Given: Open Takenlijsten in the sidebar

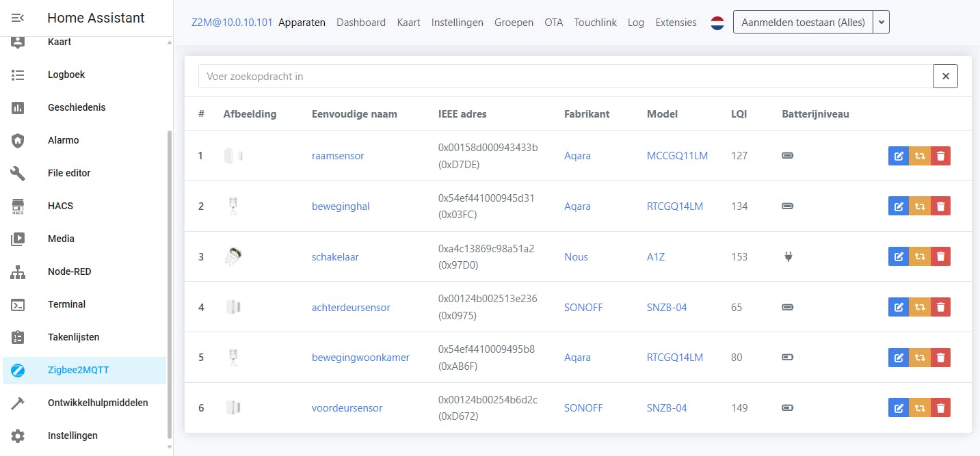Looking at the screenshot, I should click(84, 337).
